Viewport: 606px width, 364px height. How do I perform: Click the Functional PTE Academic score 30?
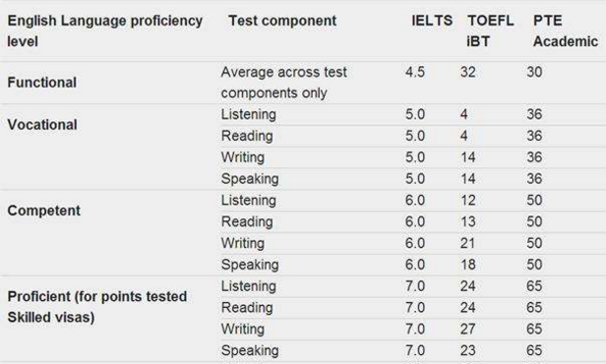(534, 72)
